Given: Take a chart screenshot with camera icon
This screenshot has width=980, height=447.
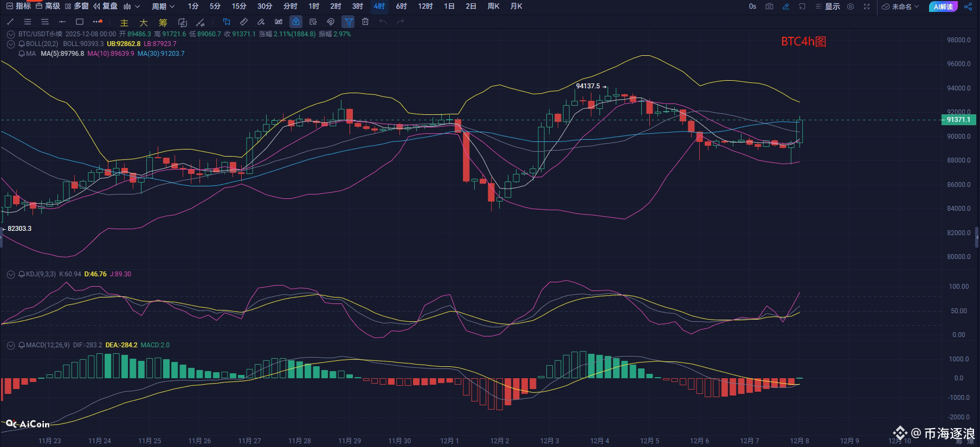Looking at the screenshot, I should pyautogui.click(x=769, y=7).
